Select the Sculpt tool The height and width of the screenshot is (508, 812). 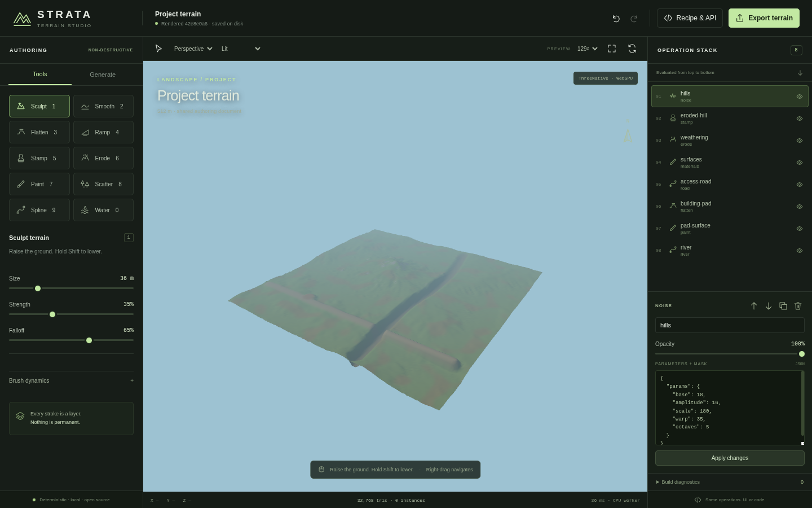tap(39, 106)
